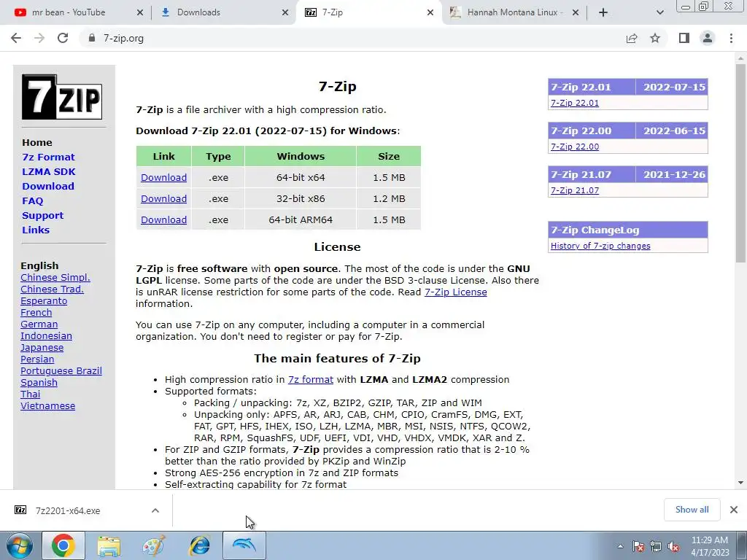The height and width of the screenshot is (560, 747).
Task: Download the 64-bit ARM64 .exe installer
Action: [164, 220]
